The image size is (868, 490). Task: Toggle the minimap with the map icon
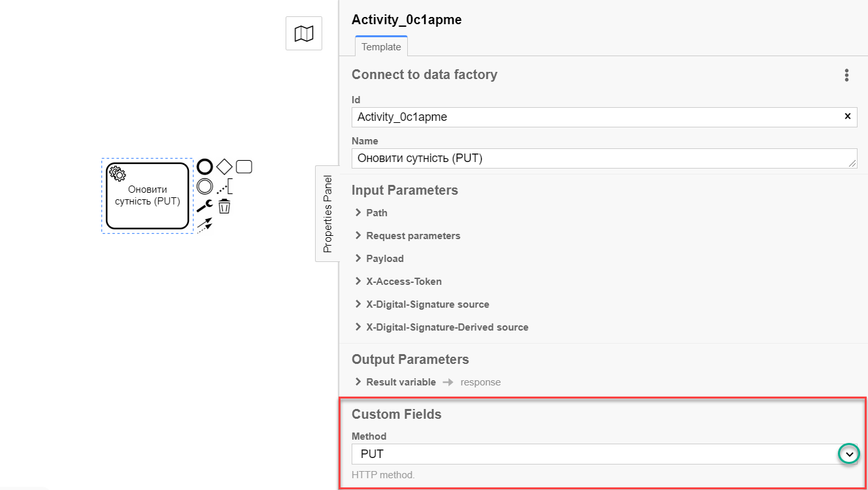(x=304, y=33)
